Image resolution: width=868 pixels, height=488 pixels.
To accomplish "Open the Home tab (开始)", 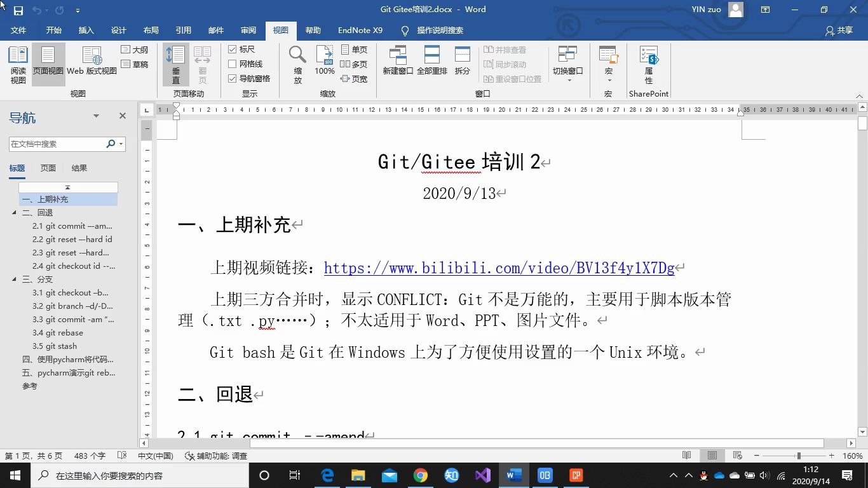I will [x=54, y=30].
